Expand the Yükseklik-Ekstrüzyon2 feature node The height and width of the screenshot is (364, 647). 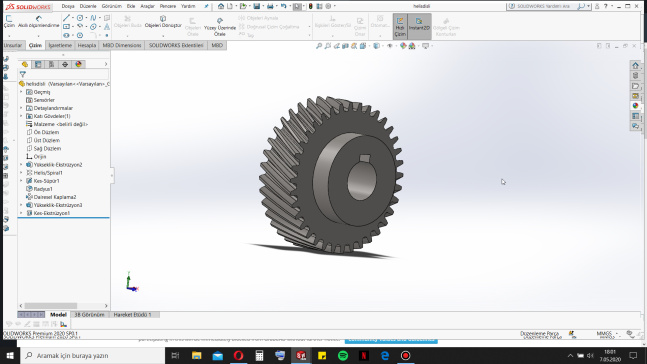point(21,165)
